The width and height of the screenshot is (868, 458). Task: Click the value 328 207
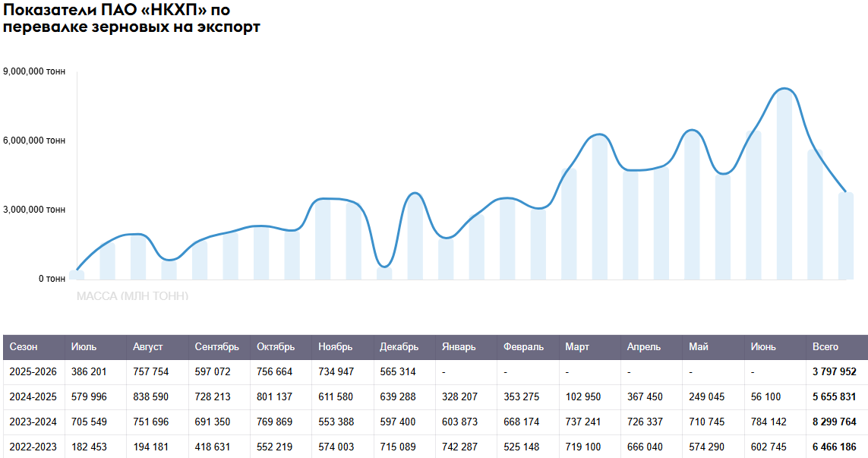[459, 396]
